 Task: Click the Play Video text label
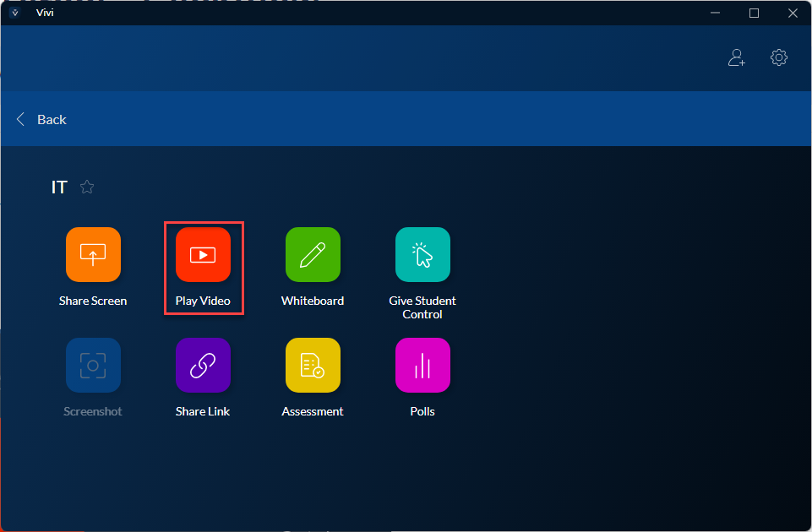(x=203, y=301)
